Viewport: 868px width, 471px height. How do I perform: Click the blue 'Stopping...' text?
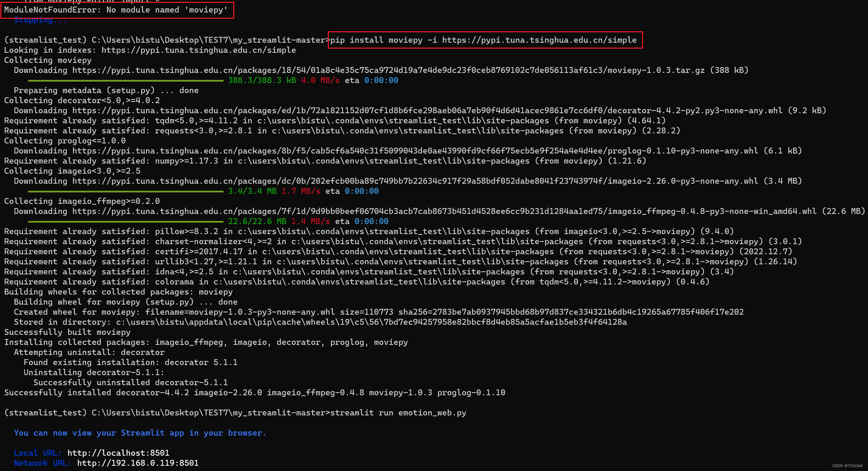[40, 20]
